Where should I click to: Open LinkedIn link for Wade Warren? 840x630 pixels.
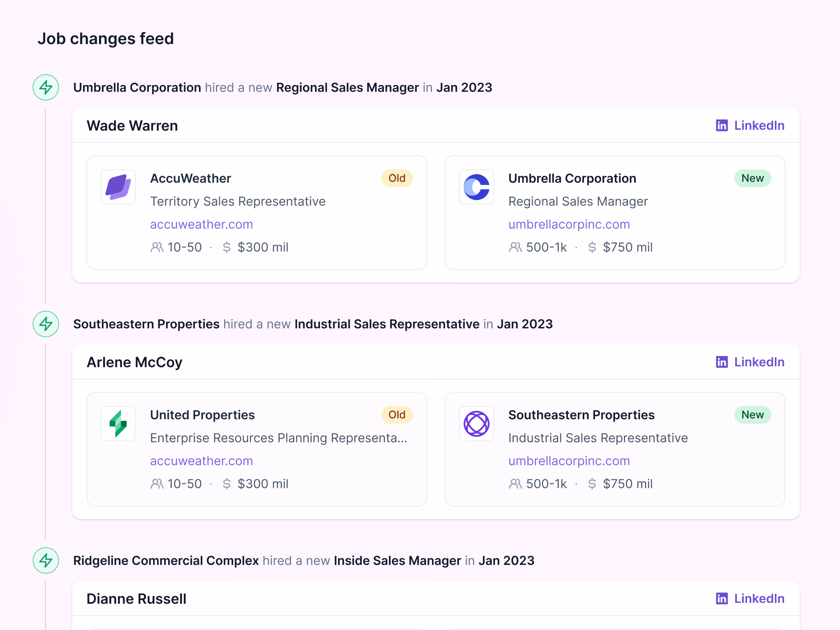coord(750,125)
